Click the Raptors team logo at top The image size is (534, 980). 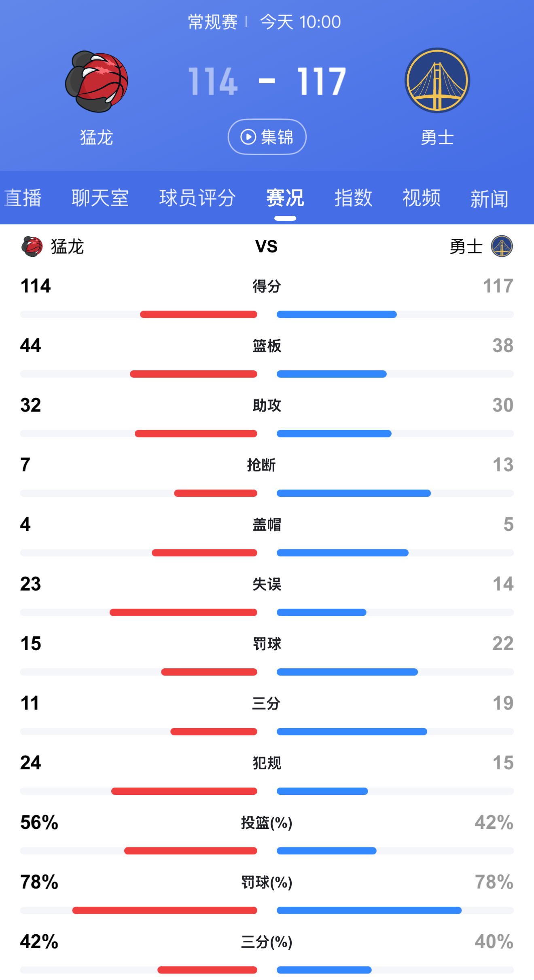click(96, 81)
